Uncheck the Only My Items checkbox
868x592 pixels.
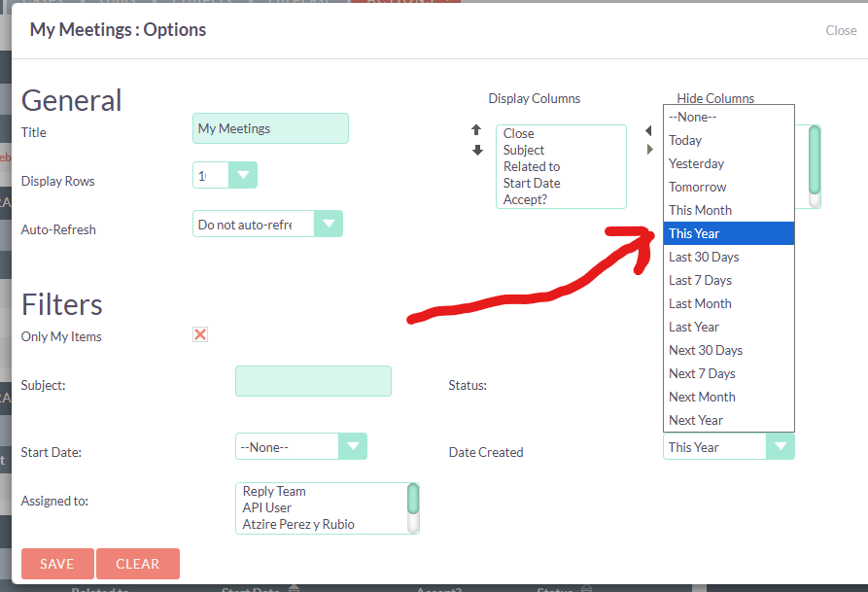pos(200,335)
